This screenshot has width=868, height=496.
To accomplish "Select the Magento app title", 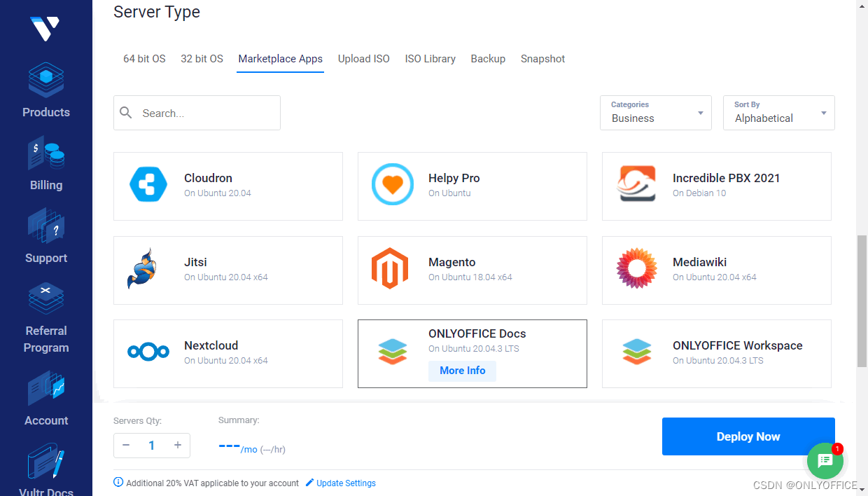I will click(452, 262).
